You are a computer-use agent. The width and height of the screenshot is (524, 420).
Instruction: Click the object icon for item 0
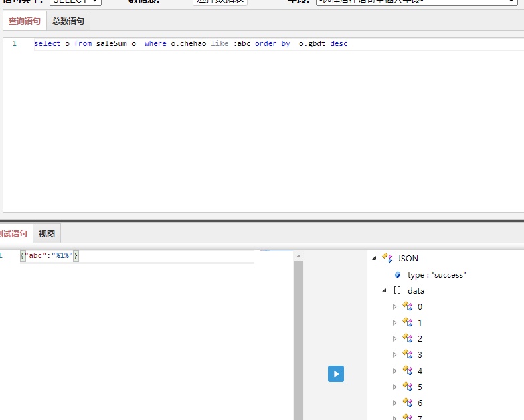coord(407,306)
